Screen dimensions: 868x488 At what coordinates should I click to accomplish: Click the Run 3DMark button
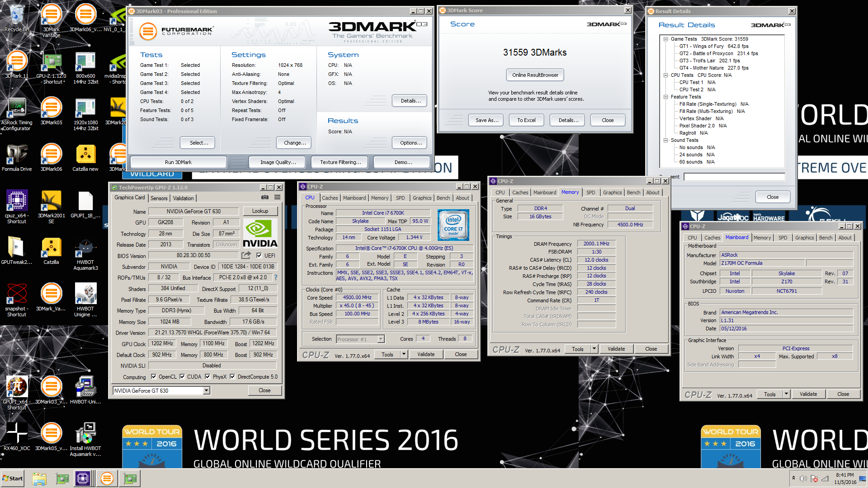[x=178, y=162]
